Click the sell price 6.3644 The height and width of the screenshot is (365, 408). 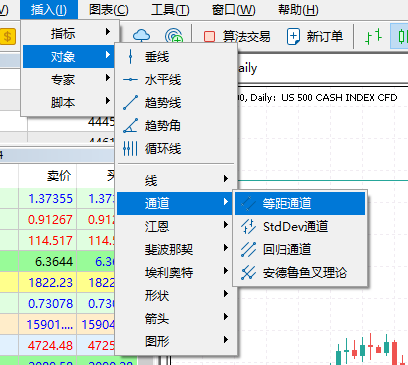(54, 262)
